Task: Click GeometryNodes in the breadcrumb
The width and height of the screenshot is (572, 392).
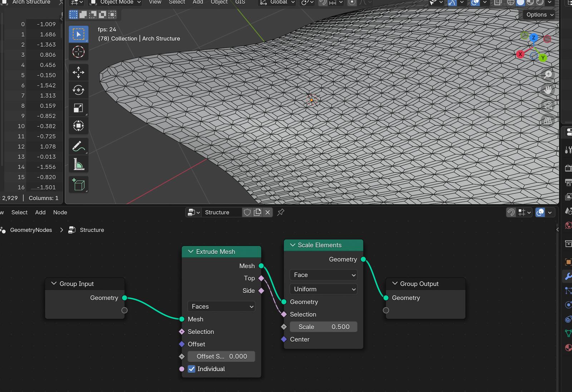Action: (x=31, y=230)
